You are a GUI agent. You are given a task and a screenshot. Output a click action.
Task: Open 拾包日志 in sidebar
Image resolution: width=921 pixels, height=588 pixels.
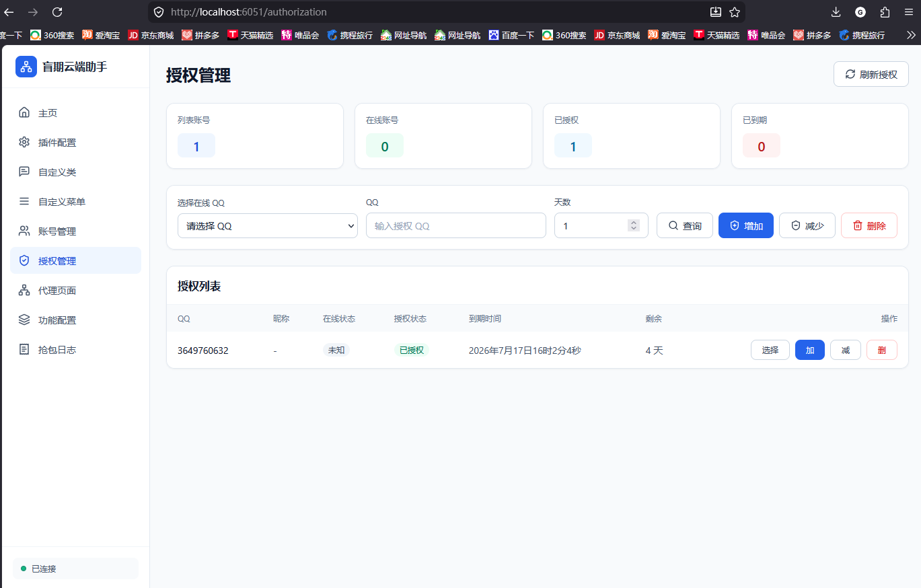75,350
